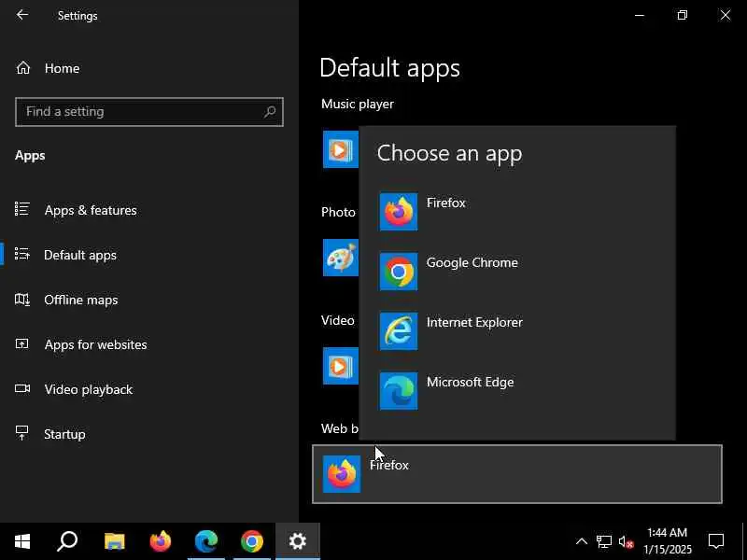
Task: Show hidden system tray icons
Action: [581, 541]
